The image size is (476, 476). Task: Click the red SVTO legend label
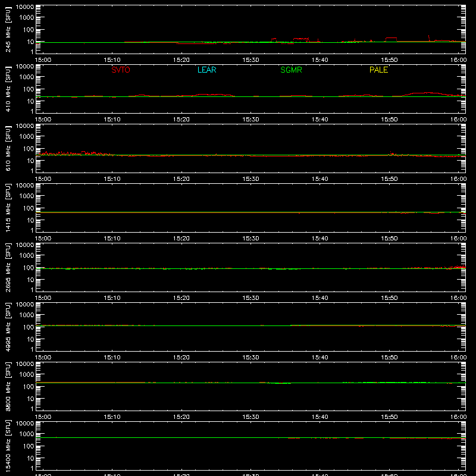(x=121, y=70)
